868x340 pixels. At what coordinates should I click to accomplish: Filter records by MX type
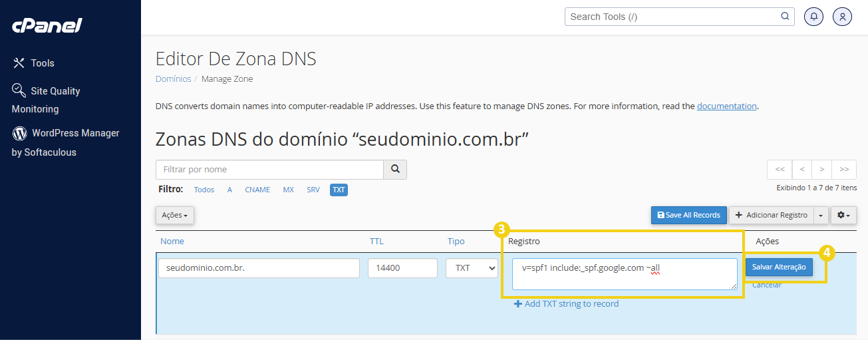click(x=288, y=190)
